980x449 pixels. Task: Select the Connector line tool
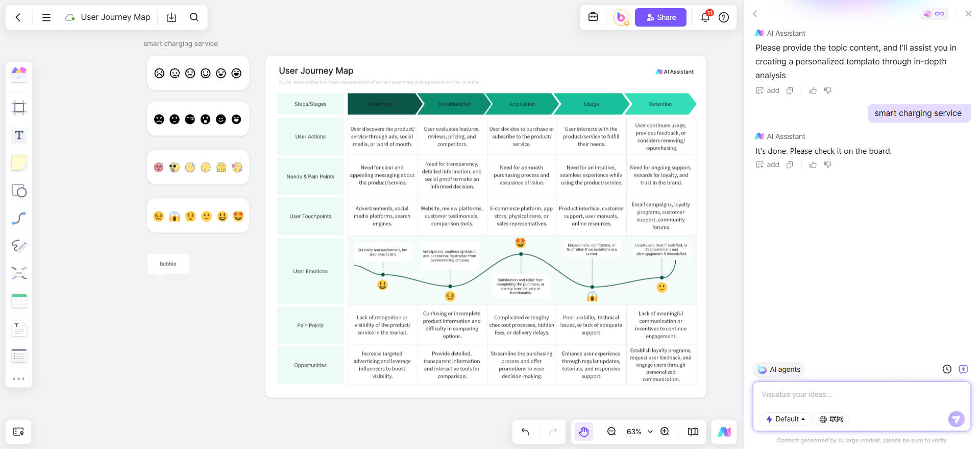point(19,218)
